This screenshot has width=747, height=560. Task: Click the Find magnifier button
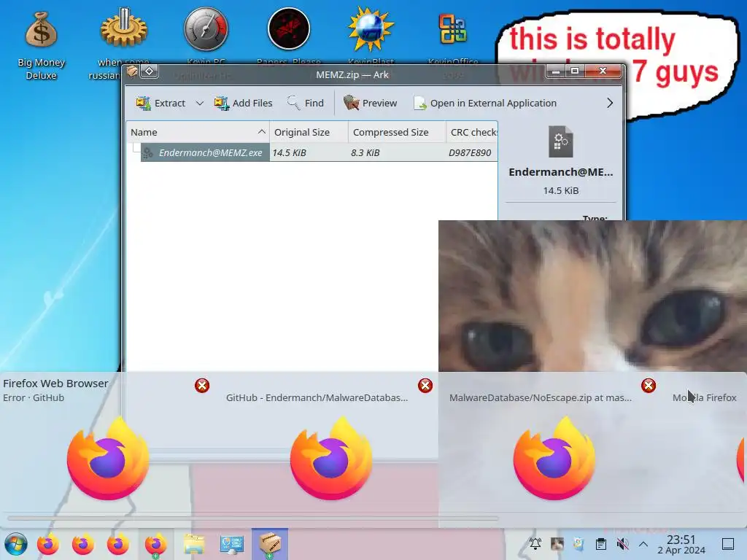(x=306, y=103)
